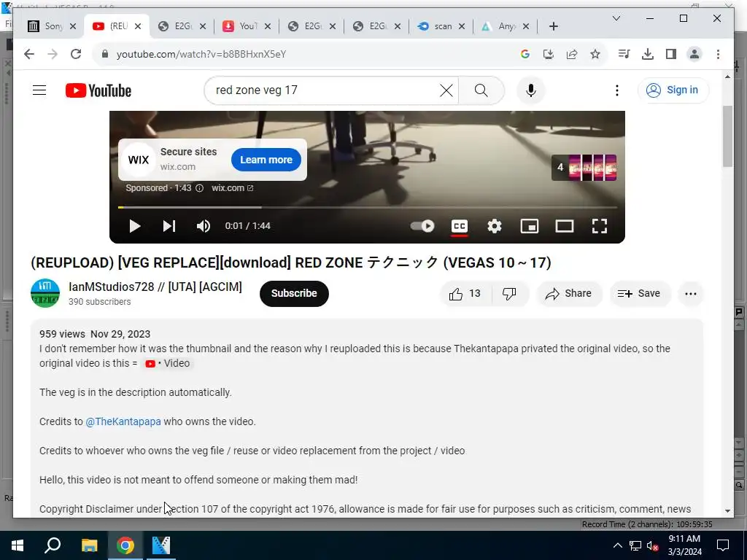Open the @TheKantapapa channel link
Screen dimensions: 747x560
(x=123, y=421)
